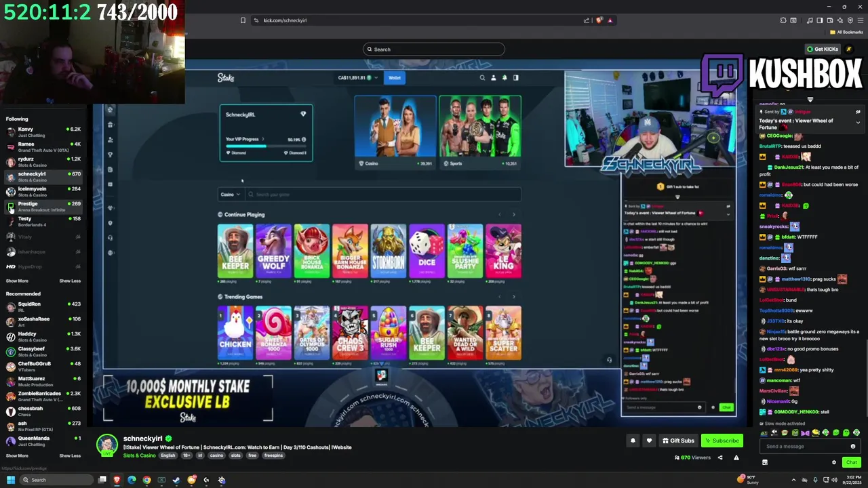The height and width of the screenshot is (488, 868).
Task: Open the chat settings gear icon
Action: [834, 462]
